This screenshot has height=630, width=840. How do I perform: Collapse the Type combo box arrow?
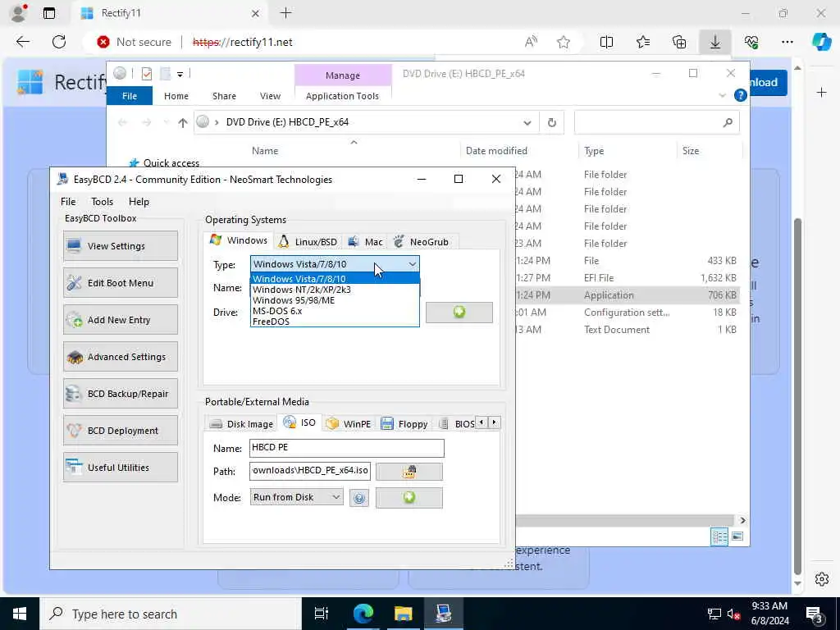click(x=412, y=264)
